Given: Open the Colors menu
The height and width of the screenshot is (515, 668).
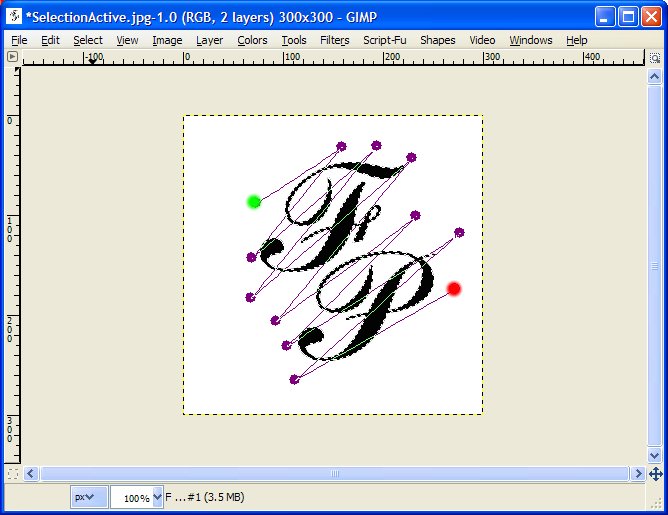Looking at the screenshot, I should point(252,40).
